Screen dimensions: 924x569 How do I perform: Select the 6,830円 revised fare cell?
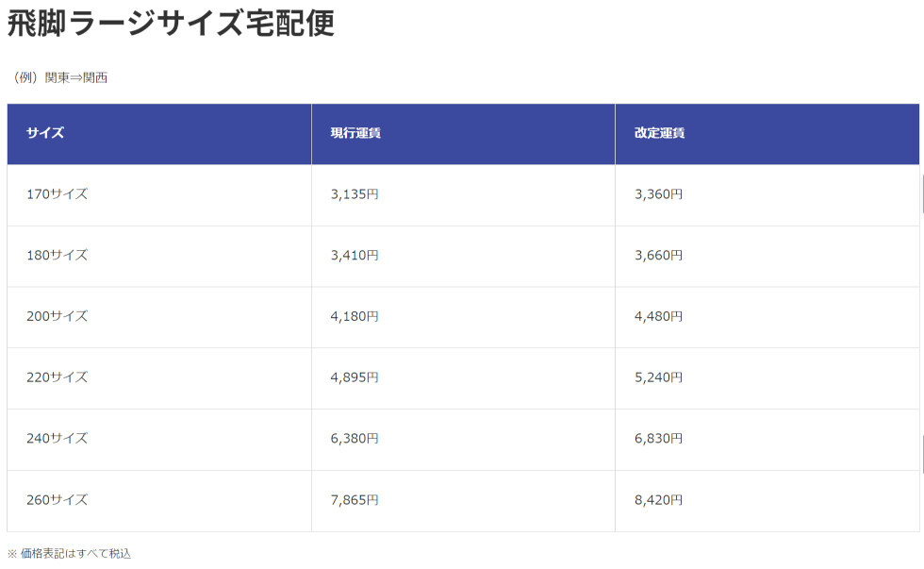658,439
